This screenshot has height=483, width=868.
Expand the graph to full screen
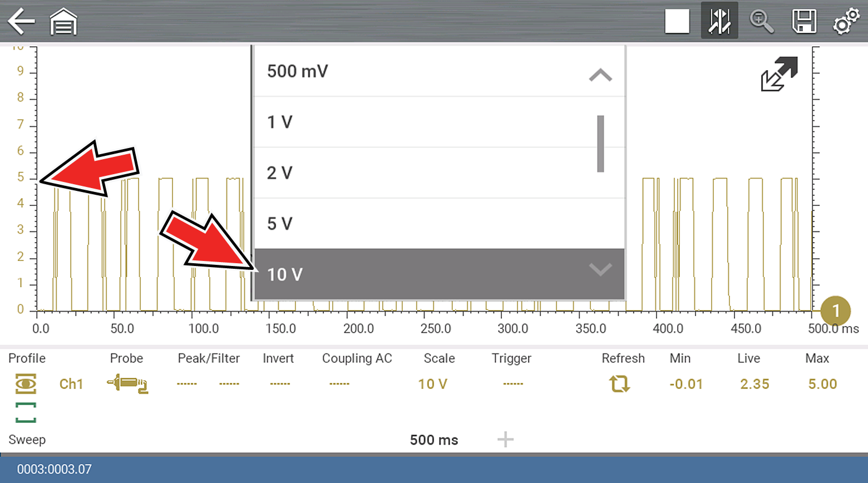click(779, 74)
